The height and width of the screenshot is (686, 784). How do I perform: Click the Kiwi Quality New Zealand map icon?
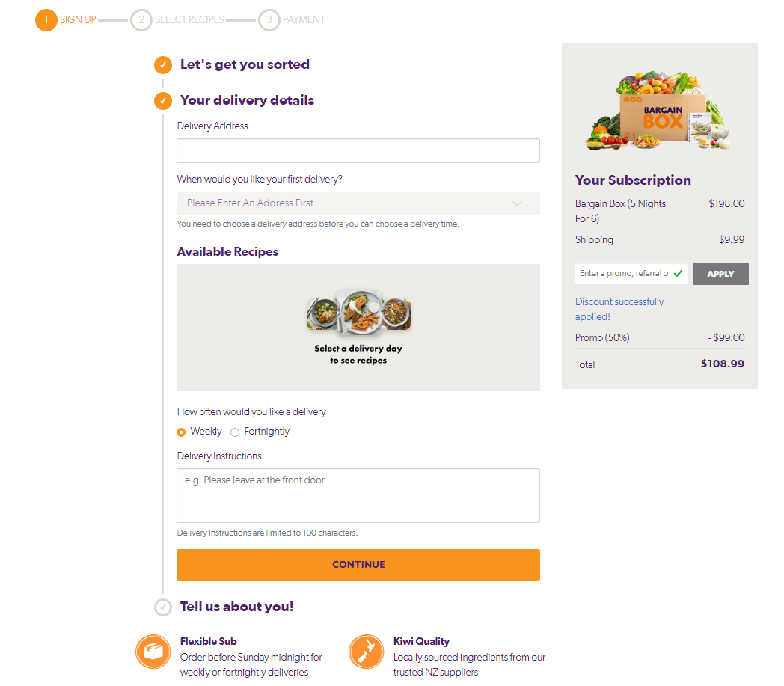366,652
